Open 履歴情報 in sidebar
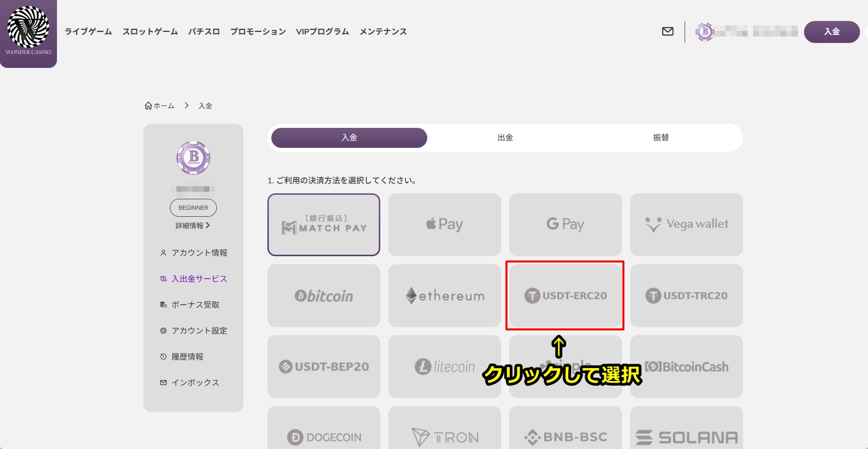The image size is (868, 449). click(181, 357)
